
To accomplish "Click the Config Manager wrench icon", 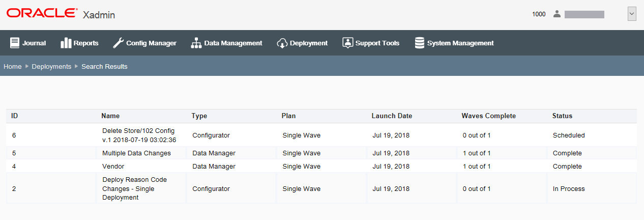I will [x=118, y=43].
